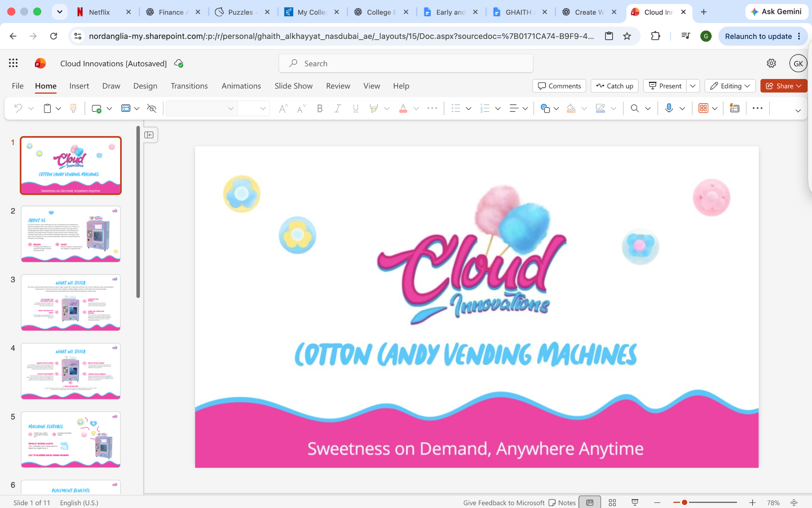Image resolution: width=812 pixels, height=508 pixels.
Task: Click Give Feedback to Microsoft
Action: (504, 502)
